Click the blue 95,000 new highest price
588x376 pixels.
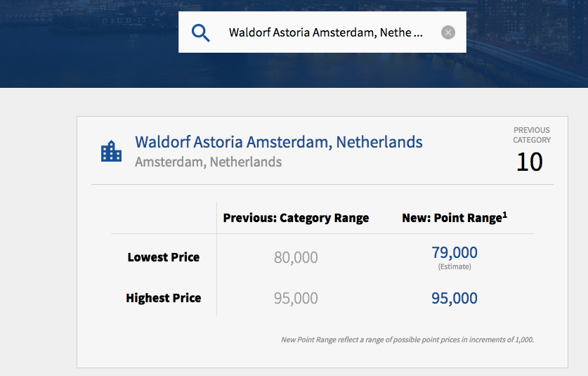(x=454, y=299)
